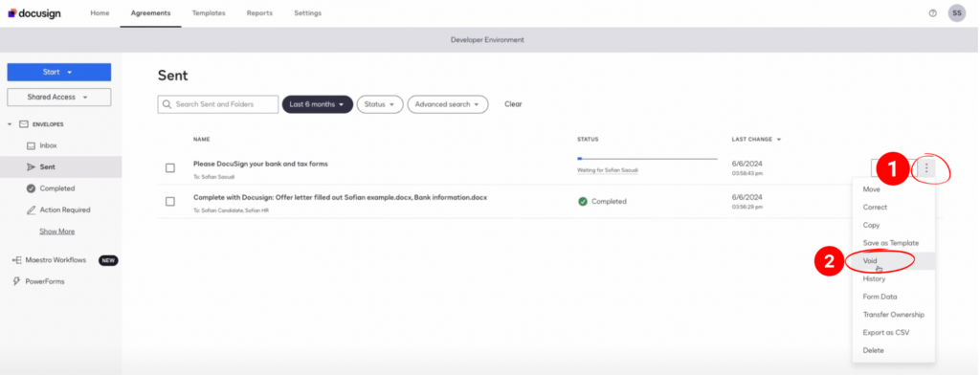This screenshot has height=375, width=980.
Task: Click the Waiting for Sofian Saoudi status text
Action: (608, 170)
